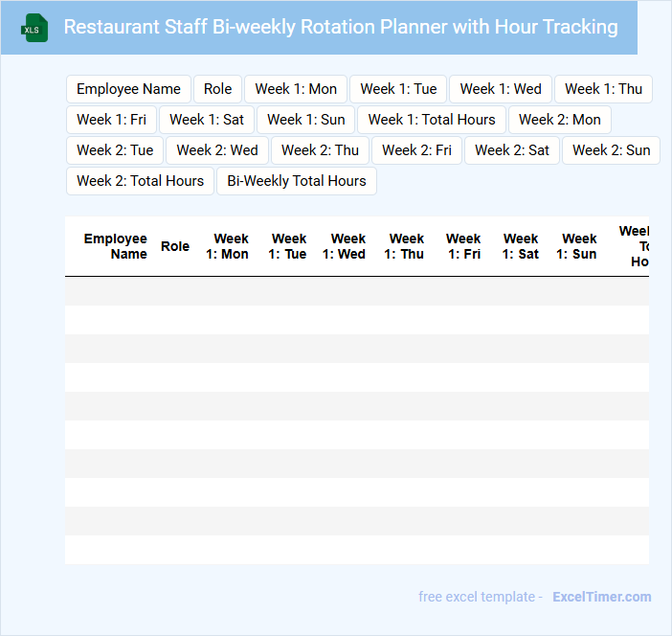Click the Week 1: Sun tag
Image resolution: width=672 pixels, height=636 pixels.
tap(306, 120)
